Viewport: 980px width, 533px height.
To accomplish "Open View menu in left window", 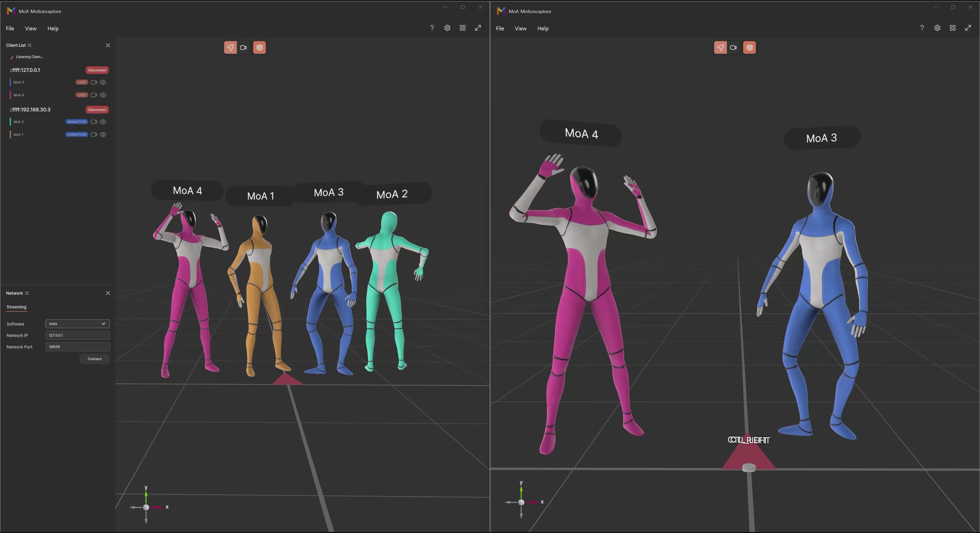I will 30,29.
